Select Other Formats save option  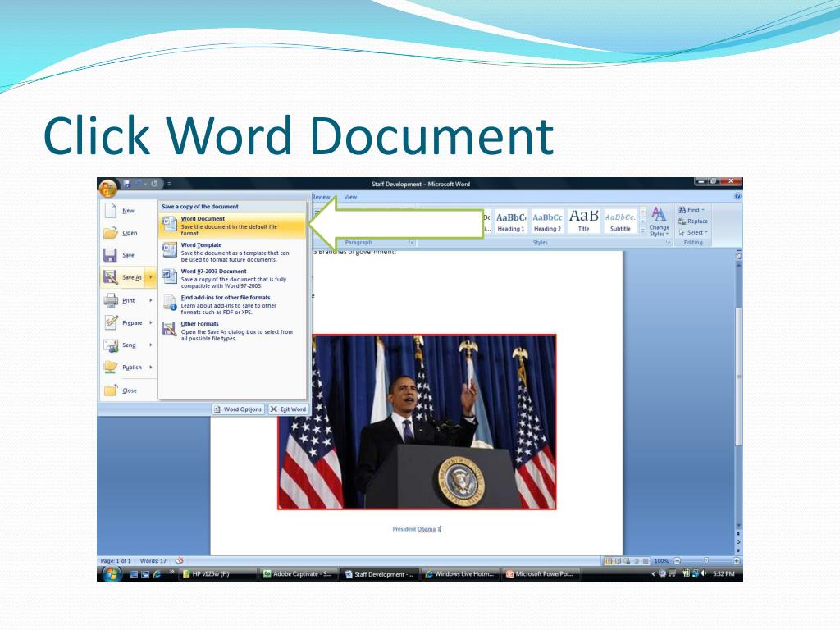click(x=232, y=331)
